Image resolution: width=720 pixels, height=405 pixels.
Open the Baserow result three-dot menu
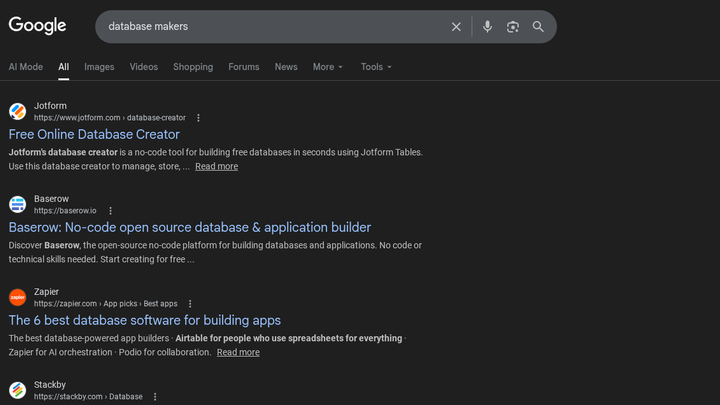coord(110,211)
